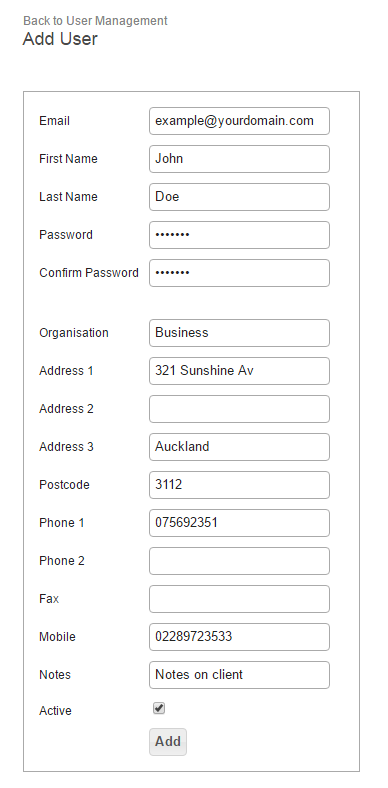This screenshot has width=388, height=788.
Task: Click into the Last Name field
Action: pos(239,196)
